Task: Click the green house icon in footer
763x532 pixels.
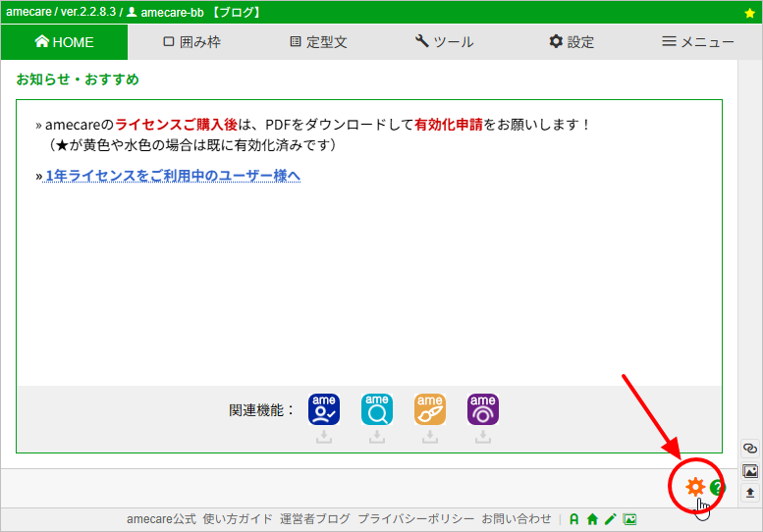Action: pos(592,519)
